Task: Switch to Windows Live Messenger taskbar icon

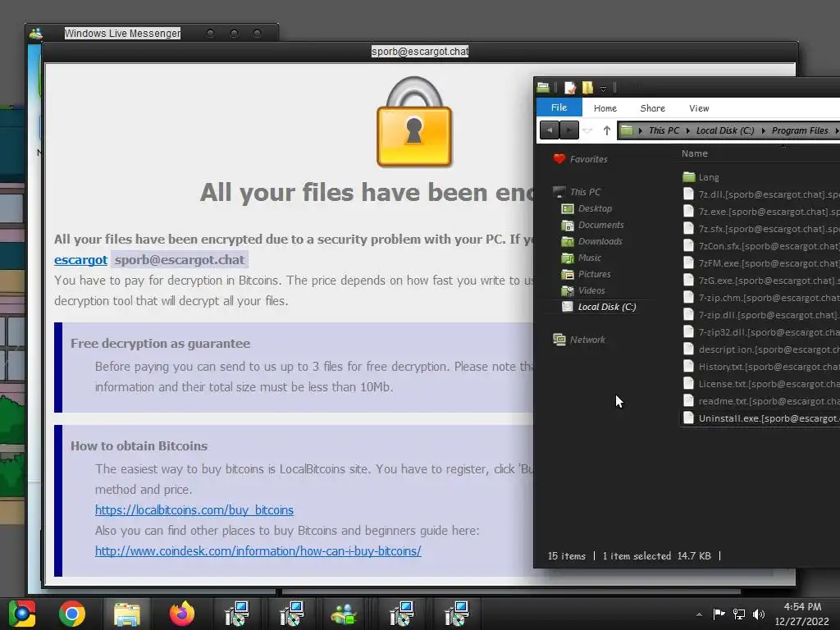Action: coord(345,614)
